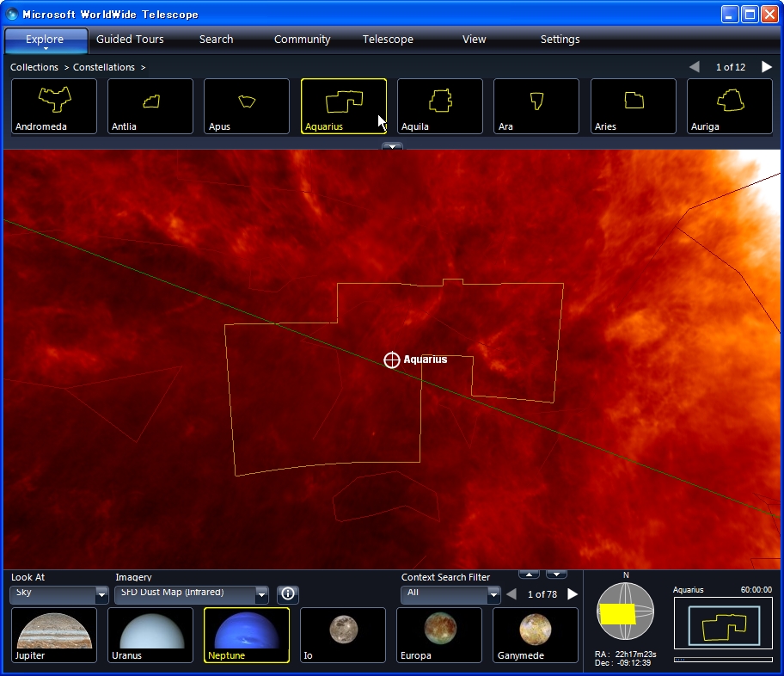Open the Community tab
Viewport: 784px width, 676px height.
[302, 40]
